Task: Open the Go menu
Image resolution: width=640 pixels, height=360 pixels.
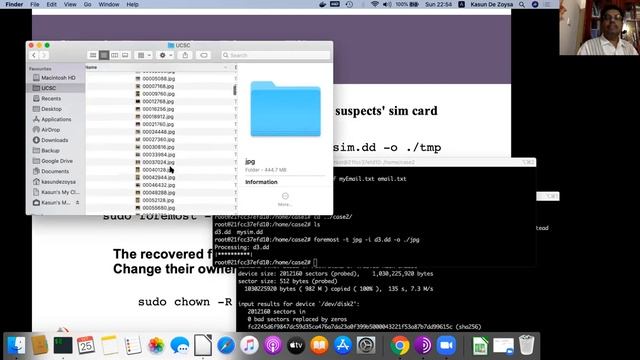Action: tap(87, 4)
